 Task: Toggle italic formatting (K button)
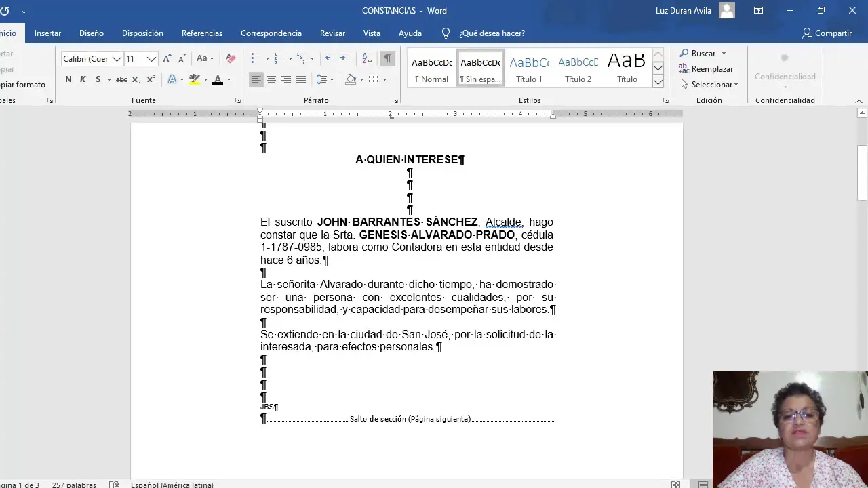coord(83,79)
